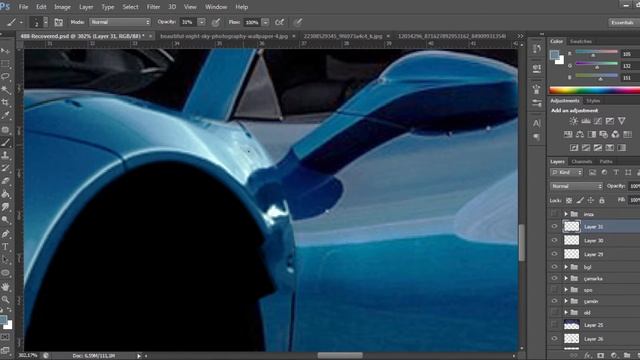Select the Clone Stamp tool

tap(5, 155)
